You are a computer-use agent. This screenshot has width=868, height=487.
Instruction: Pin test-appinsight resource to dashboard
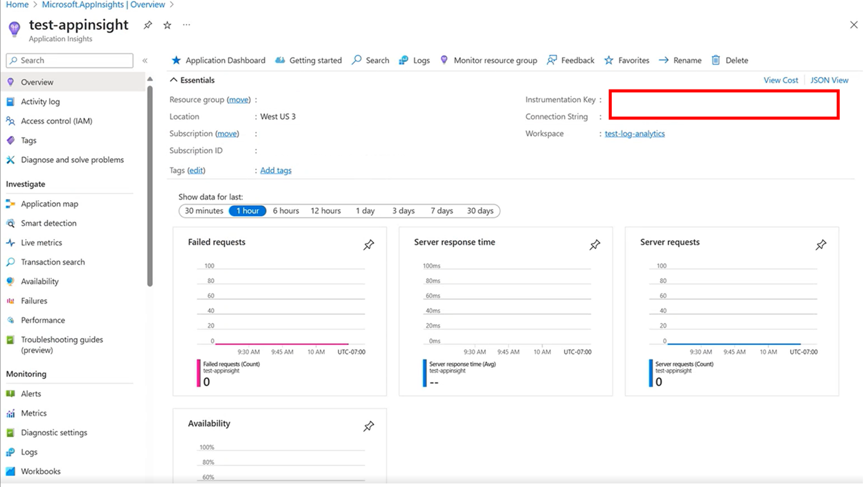click(x=147, y=25)
